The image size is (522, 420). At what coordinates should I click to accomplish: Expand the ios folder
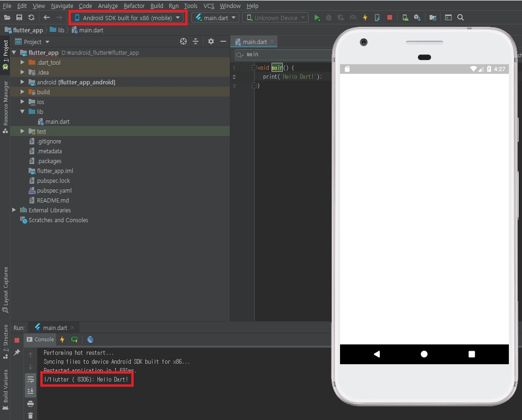[23, 102]
